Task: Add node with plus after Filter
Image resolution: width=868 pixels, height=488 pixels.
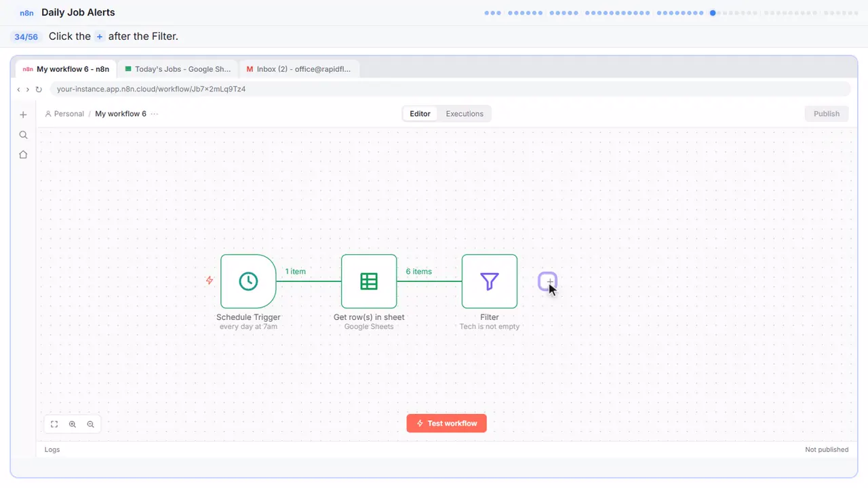Action: pyautogui.click(x=548, y=281)
